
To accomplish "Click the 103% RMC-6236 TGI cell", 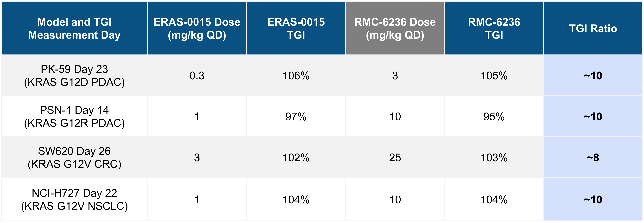I will [494, 157].
